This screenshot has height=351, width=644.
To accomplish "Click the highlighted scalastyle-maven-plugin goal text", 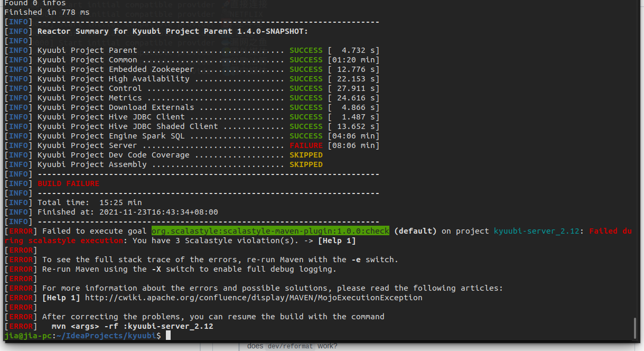I will pyautogui.click(x=270, y=231).
